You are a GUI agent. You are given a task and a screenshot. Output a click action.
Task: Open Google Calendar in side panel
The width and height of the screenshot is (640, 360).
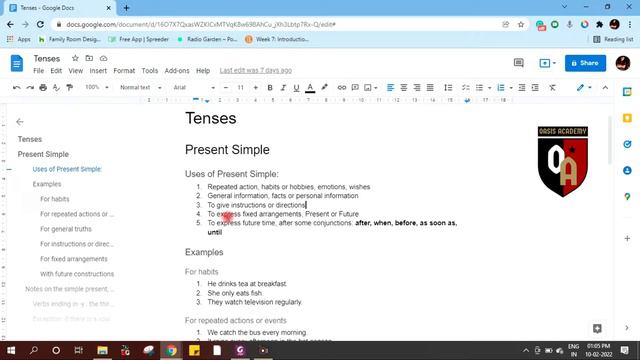627,92
